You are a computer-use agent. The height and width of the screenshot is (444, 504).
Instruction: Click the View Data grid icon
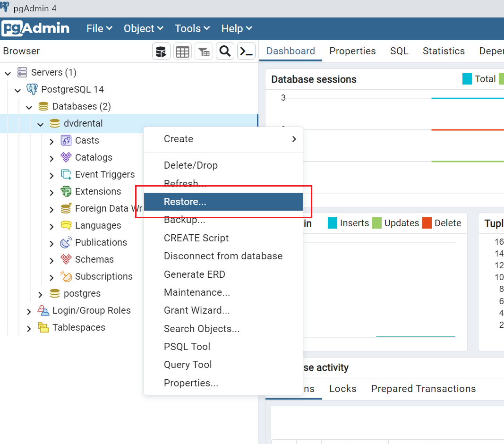183,51
